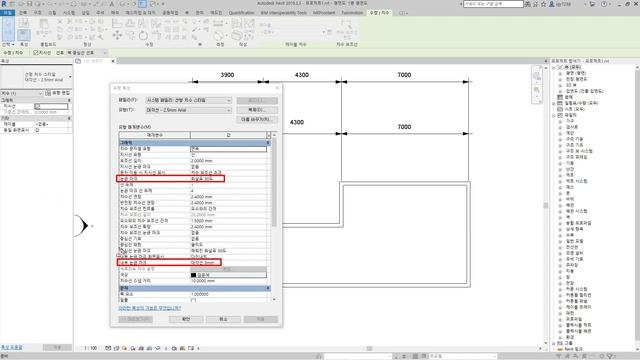Collapse 뷰 (모두) node in project browser
Screen dimensions: 640x360
click(554, 67)
